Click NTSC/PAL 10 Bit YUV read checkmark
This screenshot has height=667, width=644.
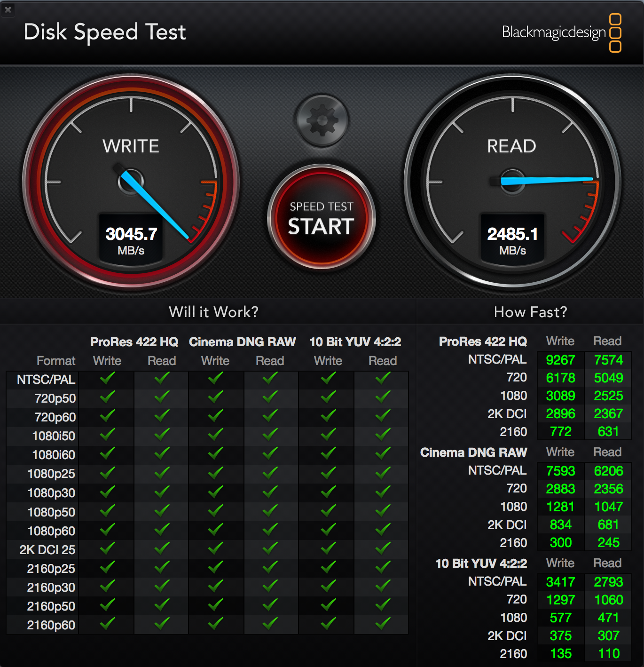coord(383,378)
